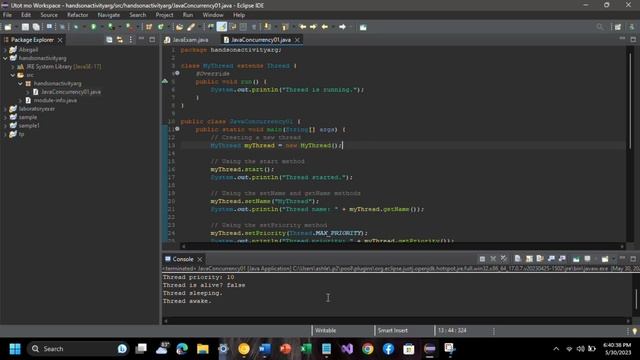Open the Windows Start menu
The height and width of the screenshot is (360, 640).
coord(15,349)
